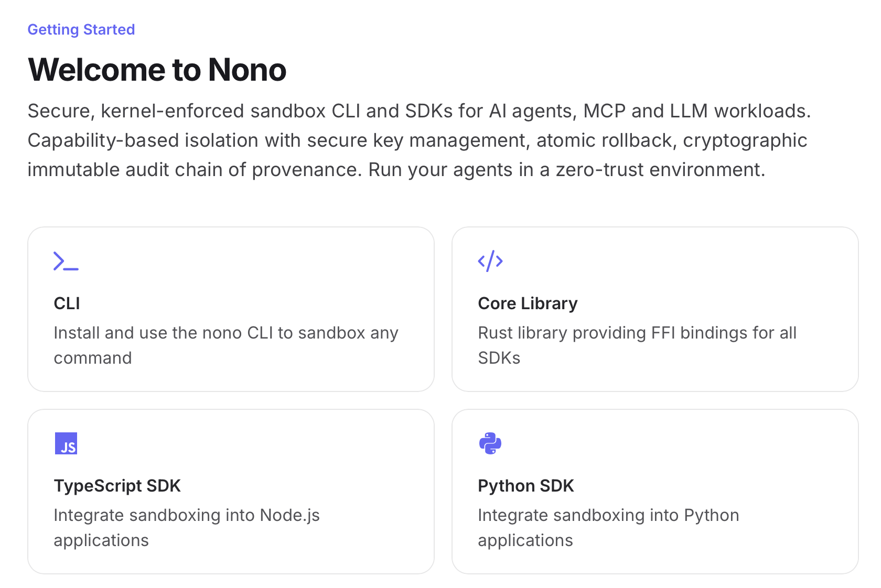Click "Integrate sandboxing into Python" description text
Image resolution: width=881 pixels, height=588 pixels.
pos(608,515)
